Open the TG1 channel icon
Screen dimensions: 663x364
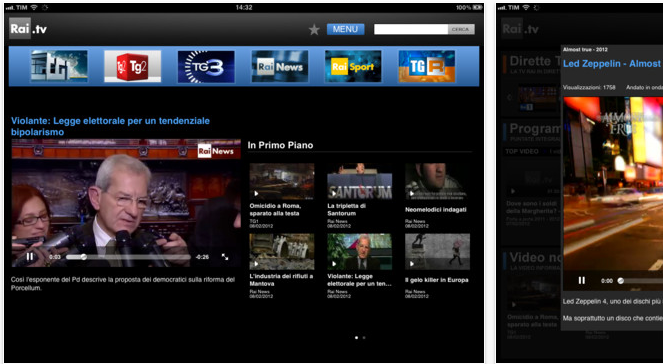tap(59, 66)
